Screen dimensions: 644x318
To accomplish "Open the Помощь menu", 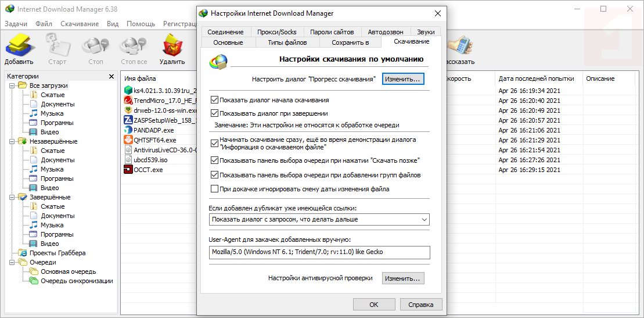I will pyautogui.click(x=141, y=23).
